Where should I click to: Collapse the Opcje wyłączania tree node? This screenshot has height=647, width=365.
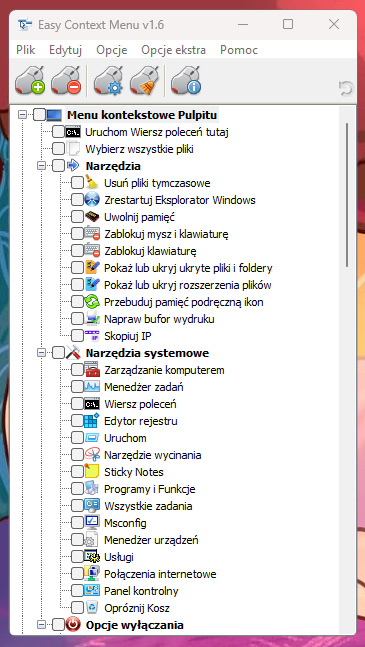point(41,625)
